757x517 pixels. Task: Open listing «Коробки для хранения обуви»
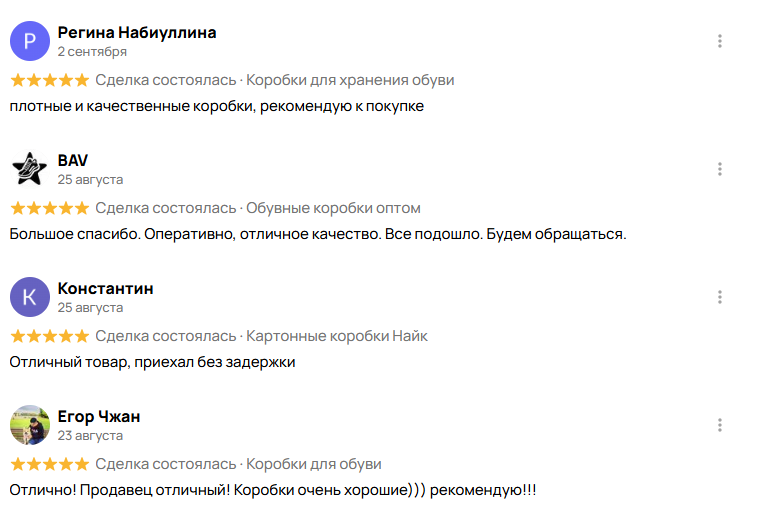(350, 80)
